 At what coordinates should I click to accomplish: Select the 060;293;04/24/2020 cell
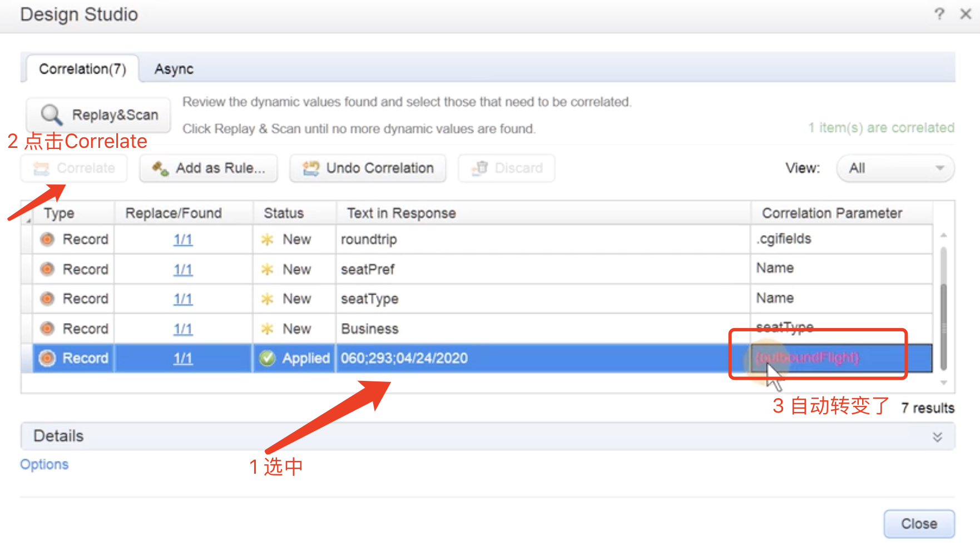point(543,358)
